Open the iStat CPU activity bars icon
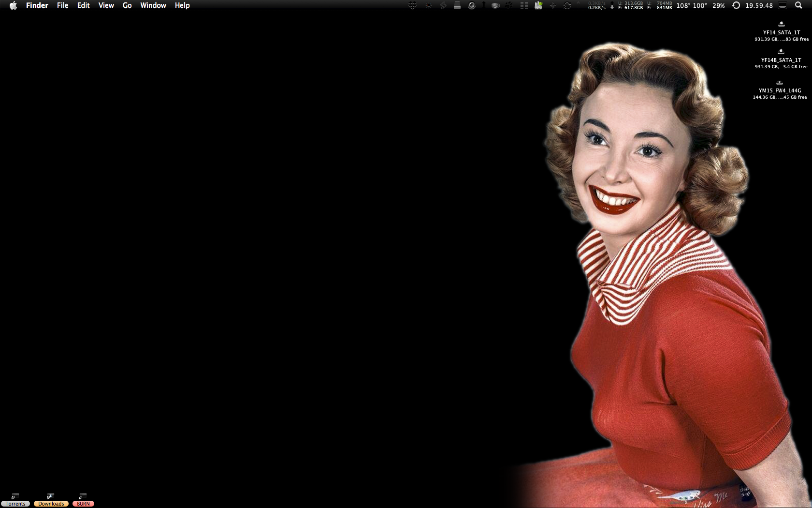Screen dimensions: 812x508 pyautogui.click(x=524, y=5)
